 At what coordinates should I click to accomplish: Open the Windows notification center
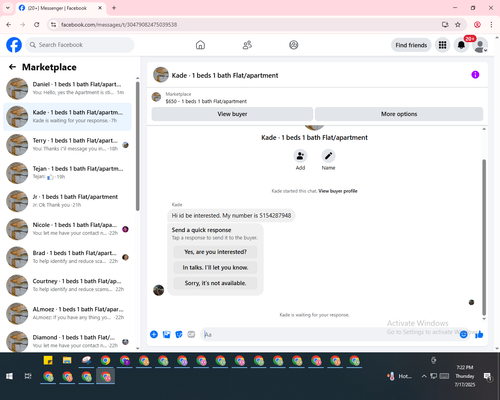(x=488, y=376)
